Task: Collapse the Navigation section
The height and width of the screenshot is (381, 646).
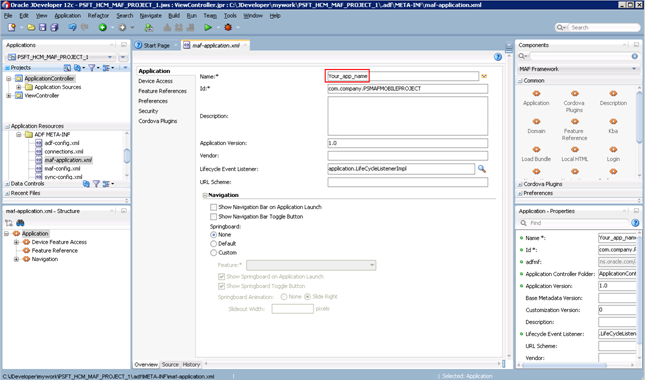Action: 205,195
